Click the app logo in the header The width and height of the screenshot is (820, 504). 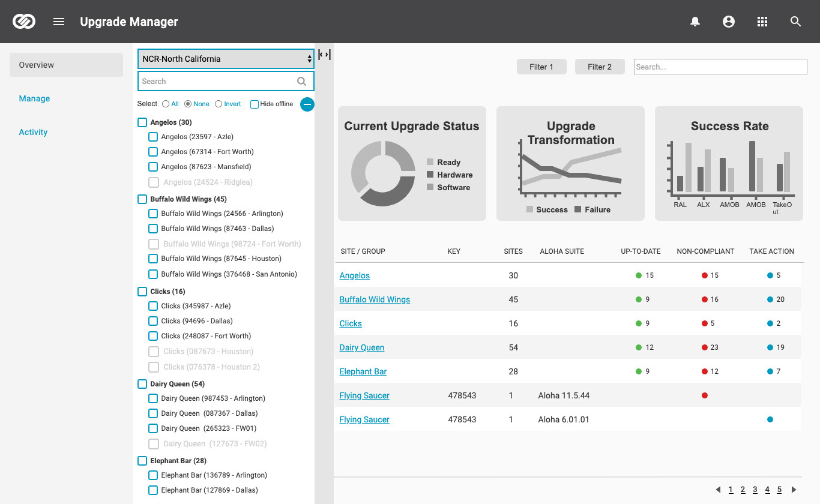click(24, 22)
